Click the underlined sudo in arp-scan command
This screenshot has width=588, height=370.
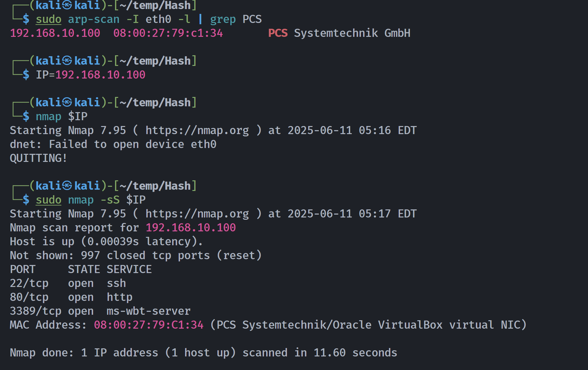48,19
